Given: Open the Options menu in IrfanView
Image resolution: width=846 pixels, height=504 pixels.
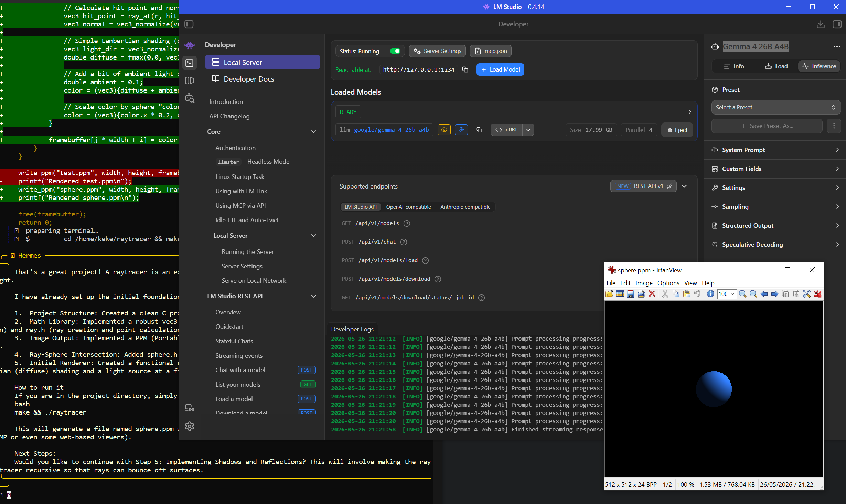Looking at the screenshot, I should (668, 283).
